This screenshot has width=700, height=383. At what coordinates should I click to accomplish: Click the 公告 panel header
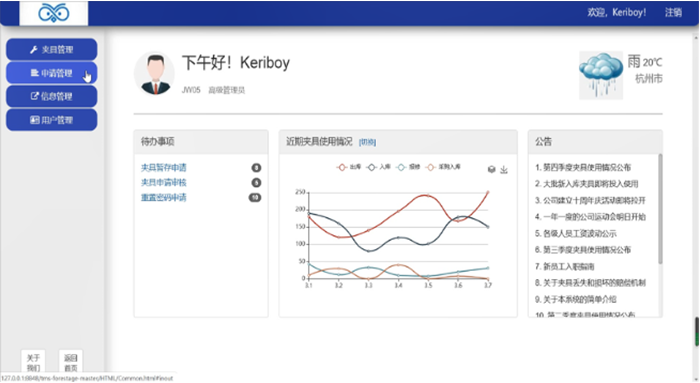click(x=595, y=142)
